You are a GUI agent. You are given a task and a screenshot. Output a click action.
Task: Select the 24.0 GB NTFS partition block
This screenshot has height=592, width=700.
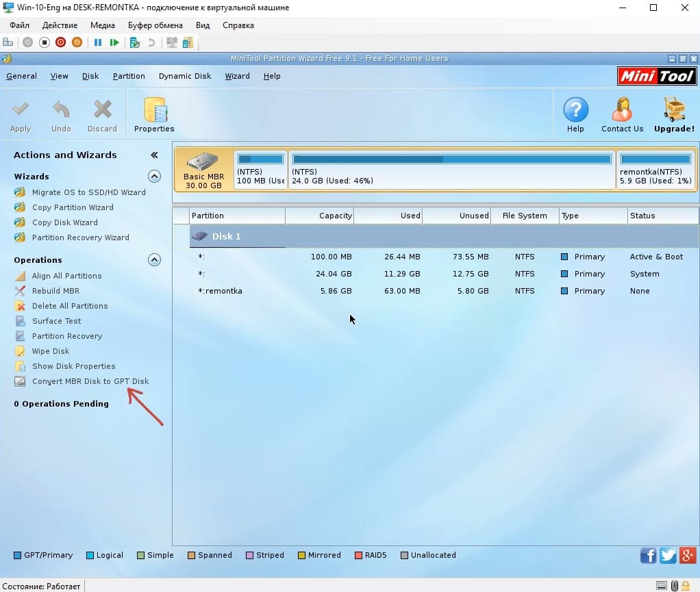point(452,170)
